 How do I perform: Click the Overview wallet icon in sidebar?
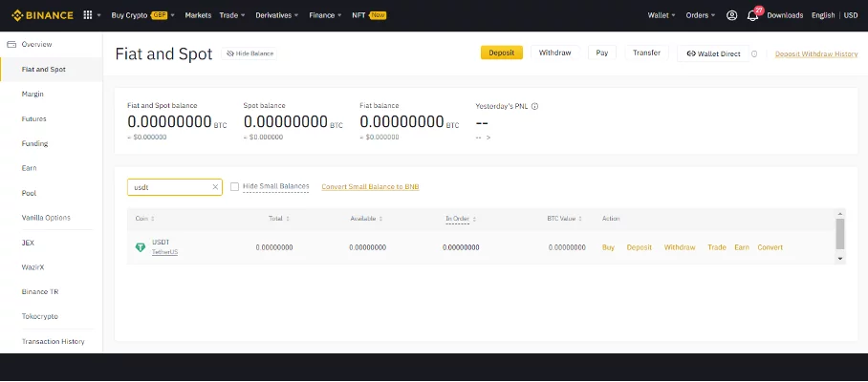[11, 44]
